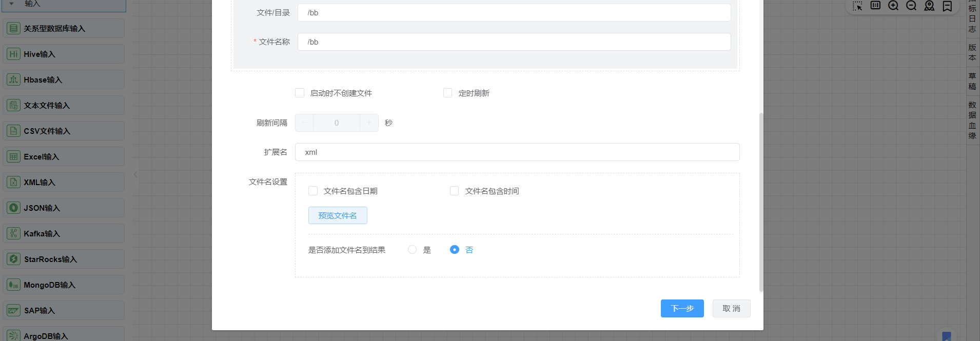Image resolution: width=980 pixels, height=341 pixels.
Task: Click the MongoDB输入 leaf icon
Action: tap(14, 285)
